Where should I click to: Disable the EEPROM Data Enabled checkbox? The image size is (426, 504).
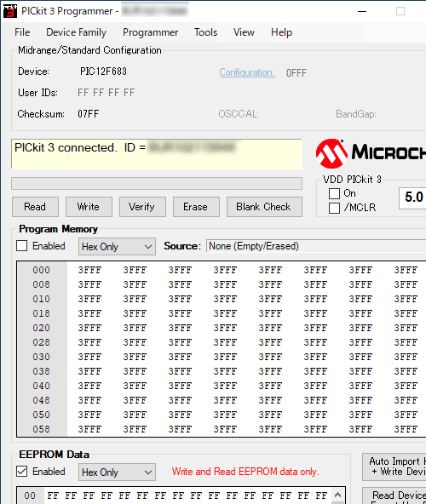(22, 472)
